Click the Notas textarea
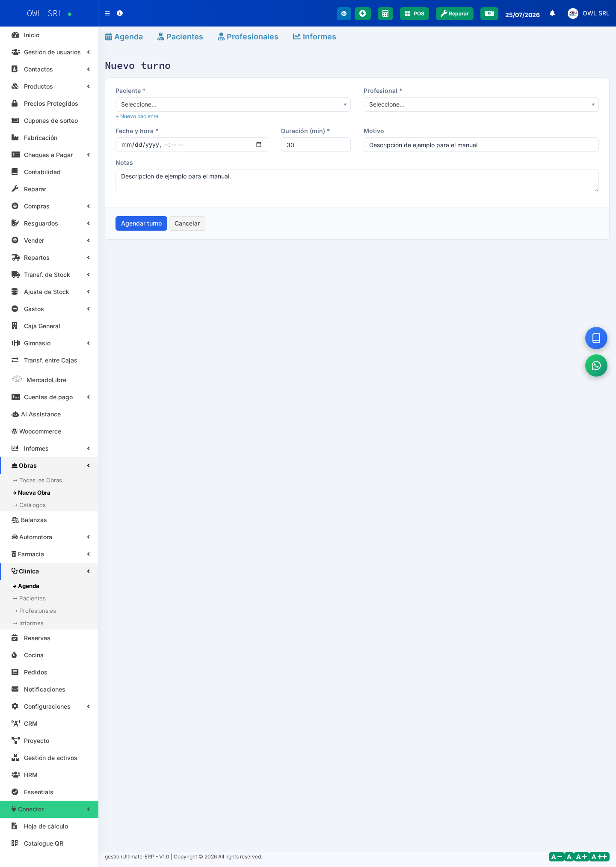 (357, 181)
